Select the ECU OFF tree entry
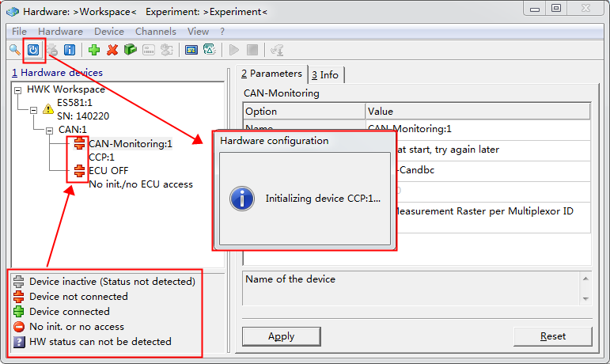The height and width of the screenshot is (364, 610). click(x=108, y=170)
